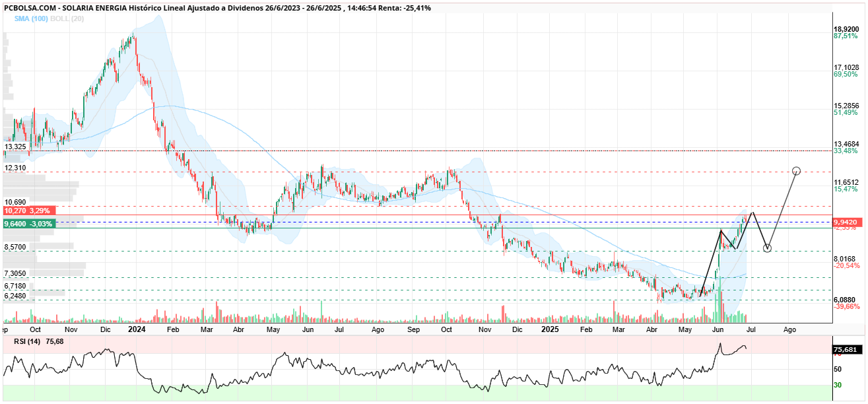868x404 pixels.
Task: Click the 69,50% axis percentage
Action: [x=846, y=75]
